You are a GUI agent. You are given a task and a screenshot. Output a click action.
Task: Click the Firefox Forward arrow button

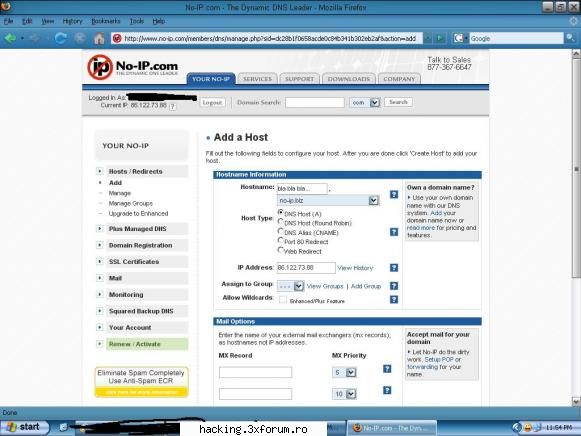(35, 38)
